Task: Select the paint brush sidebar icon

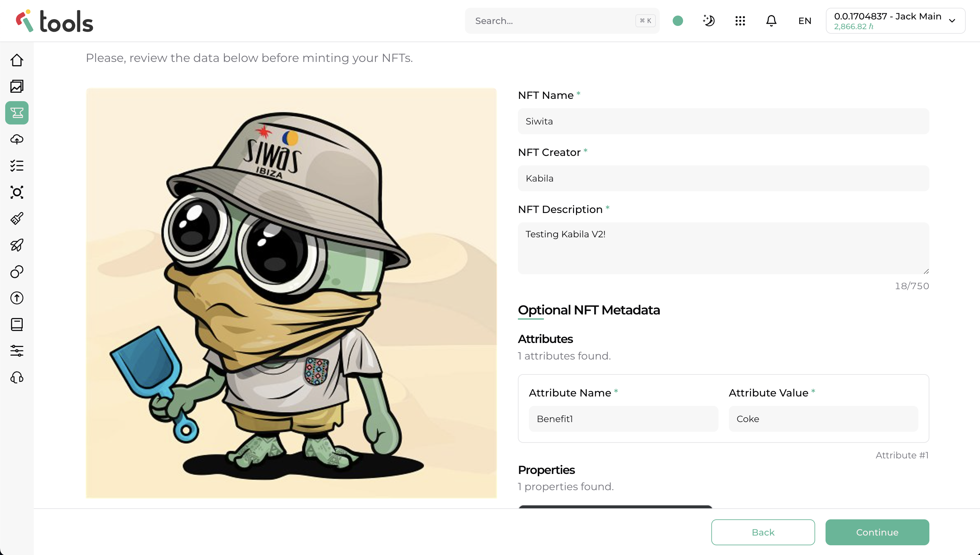Action: click(x=17, y=218)
